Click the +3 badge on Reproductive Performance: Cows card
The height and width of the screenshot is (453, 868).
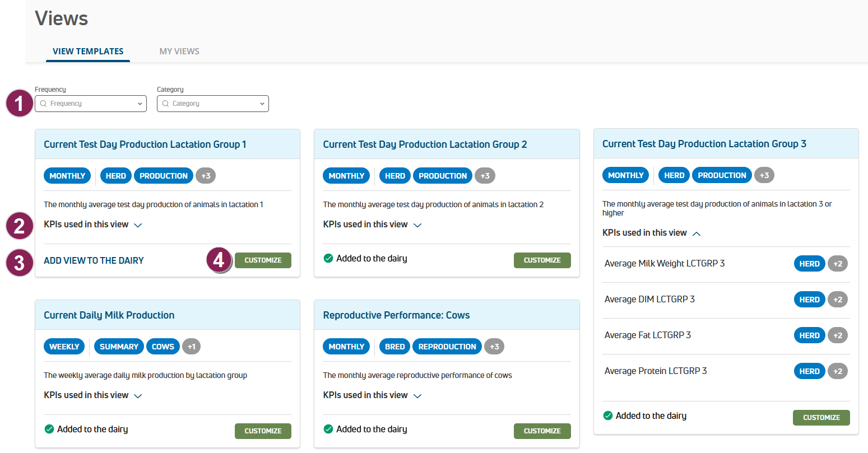click(x=494, y=347)
